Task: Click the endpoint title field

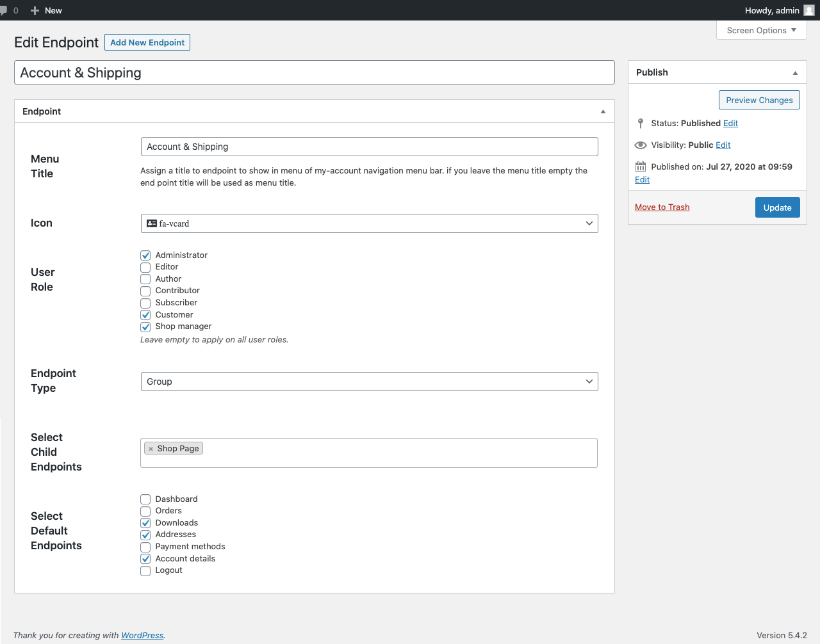Action: 314,72
